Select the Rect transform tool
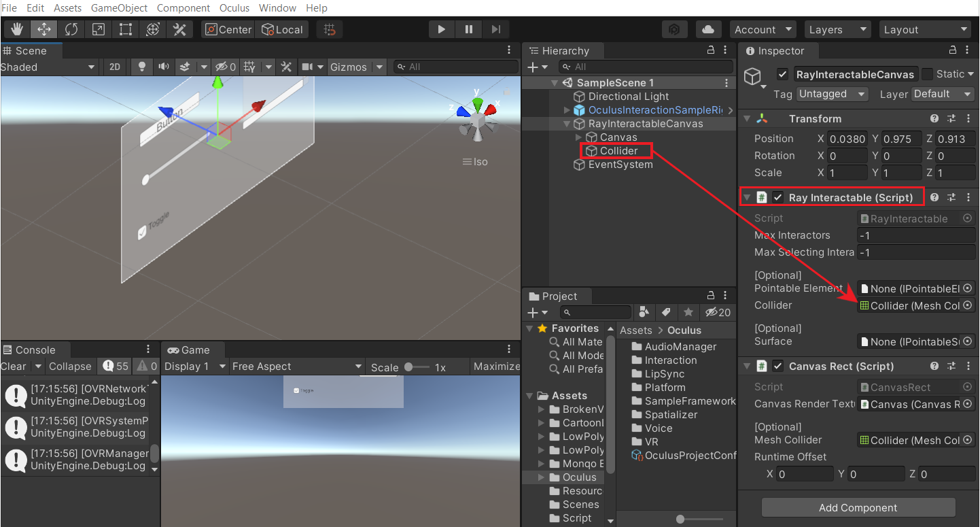980x527 pixels. coord(126,29)
